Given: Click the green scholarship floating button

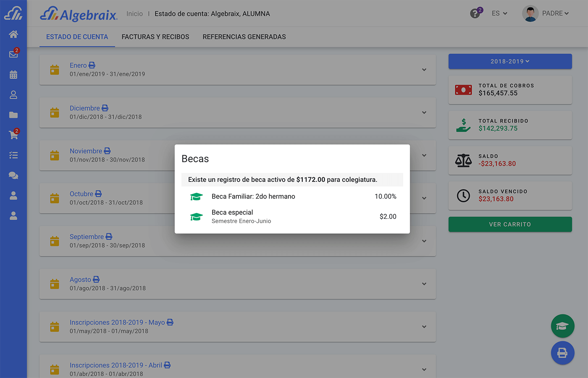Looking at the screenshot, I should 562,326.
